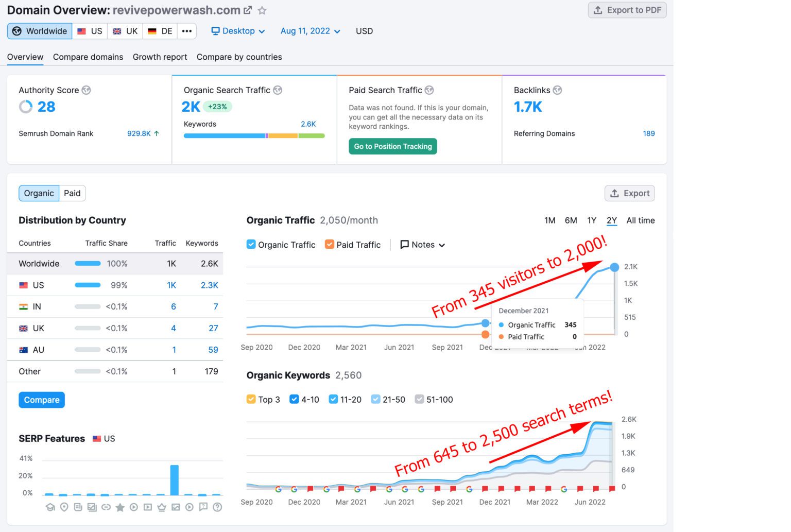
Task: Click the site links chain SERP icon
Action: (x=106, y=507)
